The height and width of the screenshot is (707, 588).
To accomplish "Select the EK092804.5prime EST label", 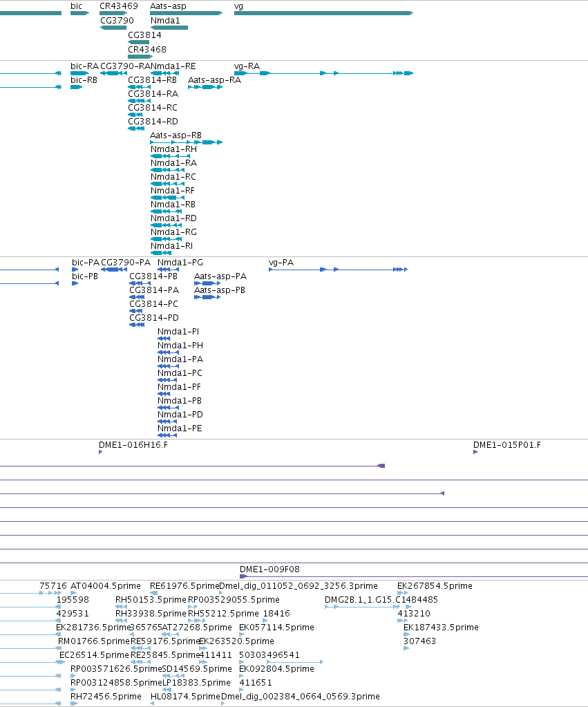I will (x=277, y=669).
